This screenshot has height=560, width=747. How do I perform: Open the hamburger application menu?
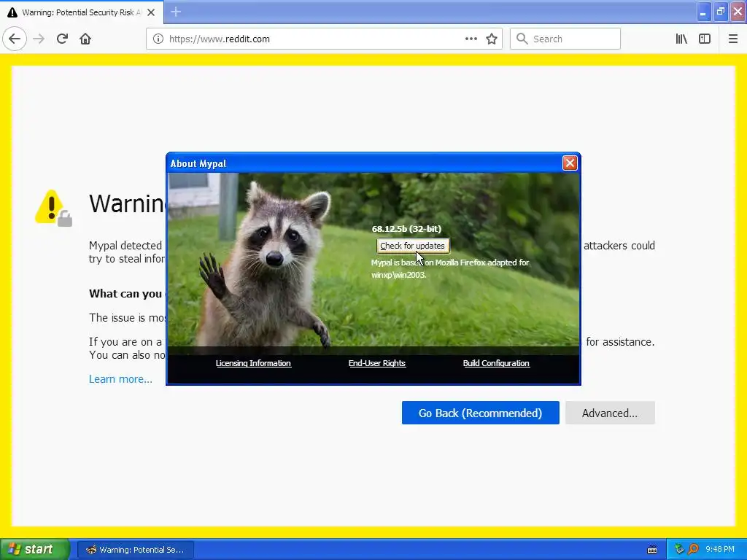[732, 39]
